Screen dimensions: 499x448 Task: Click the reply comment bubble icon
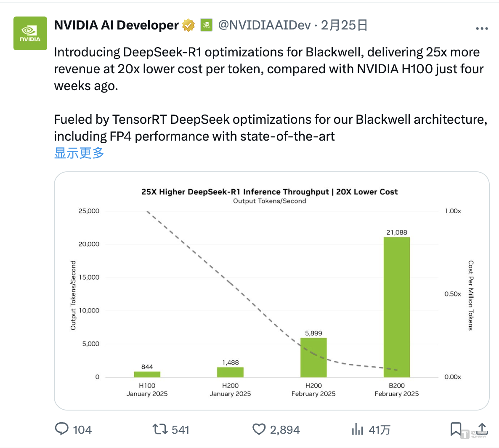(62, 429)
